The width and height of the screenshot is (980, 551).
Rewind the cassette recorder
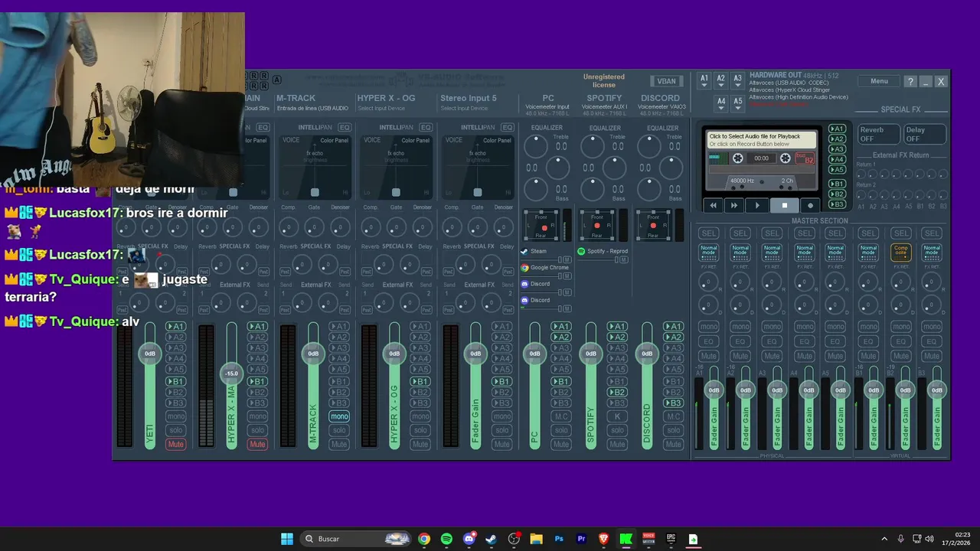coord(714,205)
